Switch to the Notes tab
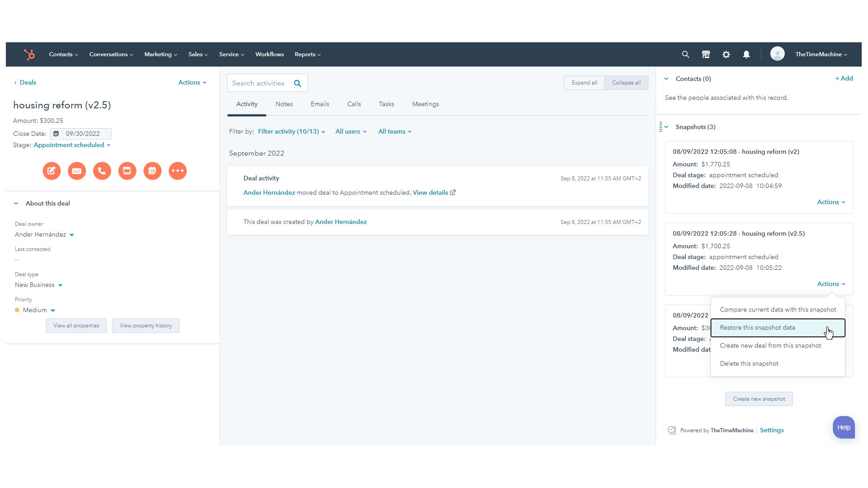This screenshot has width=868, height=488. [x=284, y=104]
